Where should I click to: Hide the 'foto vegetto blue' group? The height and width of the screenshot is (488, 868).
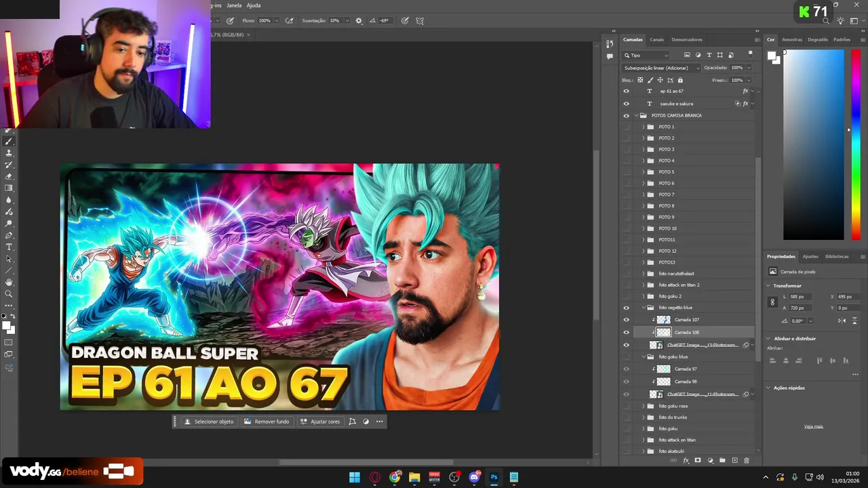coord(626,308)
